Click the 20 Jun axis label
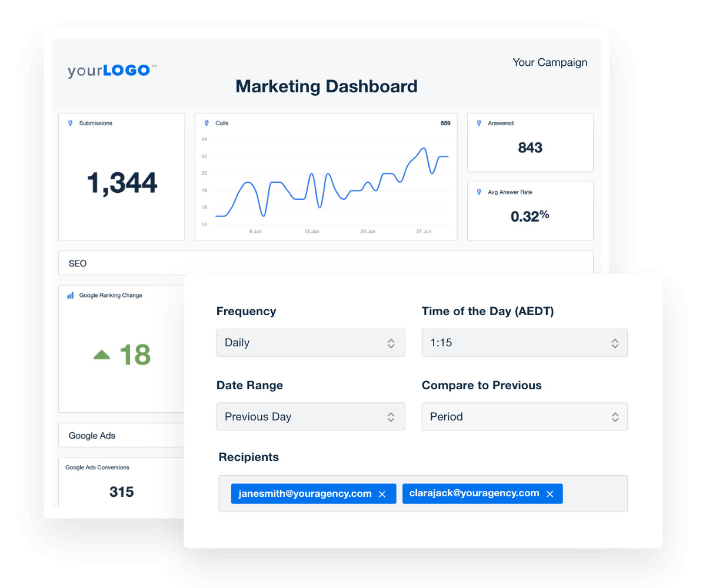The image size is (706, 588). pyautogui.click(x=368, y=232)
